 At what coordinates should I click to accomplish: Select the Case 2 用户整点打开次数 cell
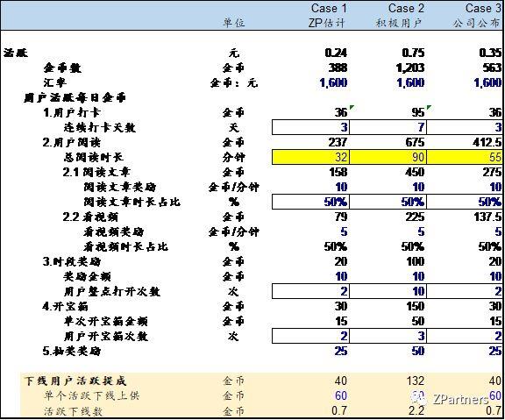coord(388,291)
